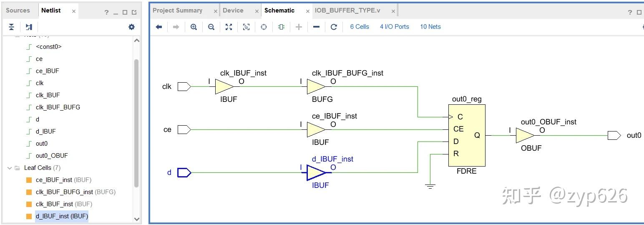Select the out0 output port symbol
This screenshot has width=644, height=225.
tap(614, 135)
